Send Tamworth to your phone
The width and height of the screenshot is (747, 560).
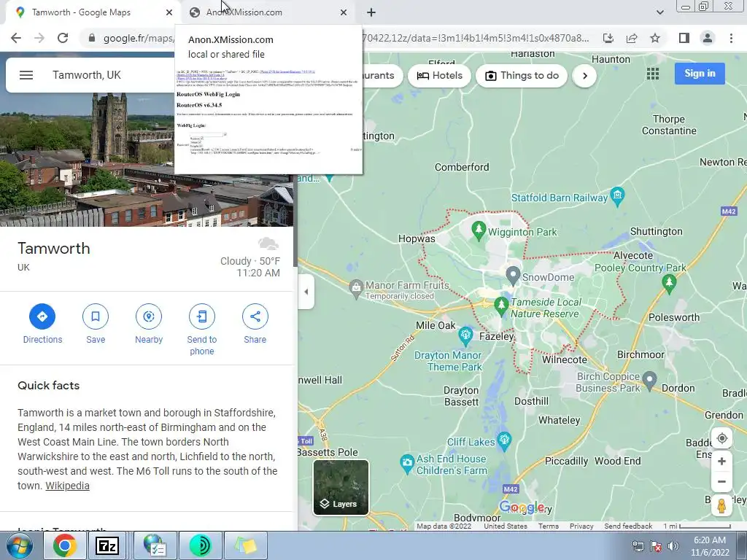tap(202, 330)
